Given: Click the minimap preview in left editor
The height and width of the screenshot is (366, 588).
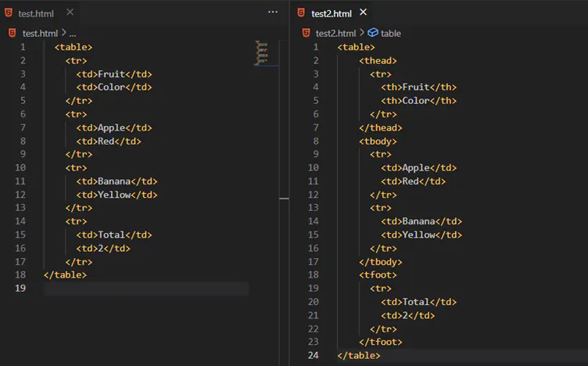Looking at the screenshot, I should [x=262, y=53].
